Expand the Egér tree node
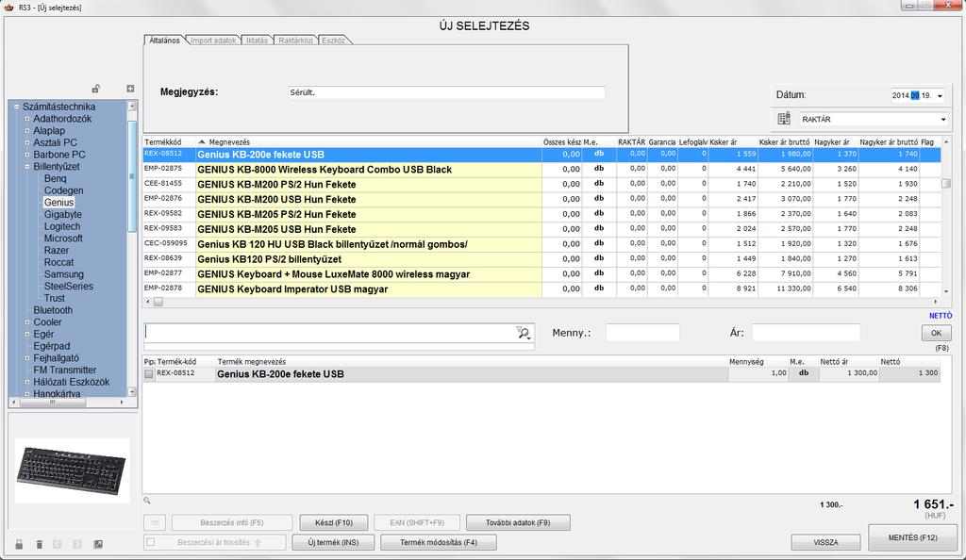This screenshot has width=966, height=560. pyautogui.click(x=27, y=334)
